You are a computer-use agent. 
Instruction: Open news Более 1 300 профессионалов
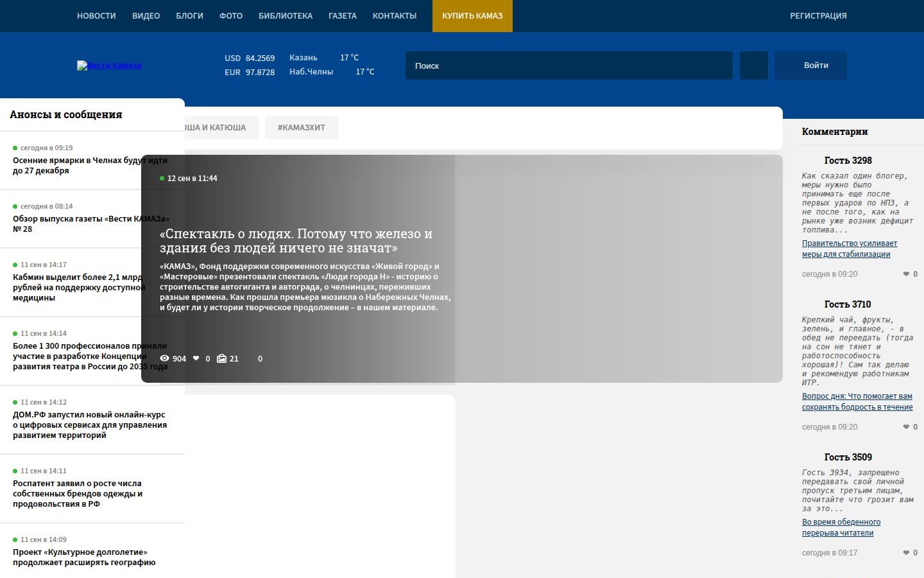point(90,356)
